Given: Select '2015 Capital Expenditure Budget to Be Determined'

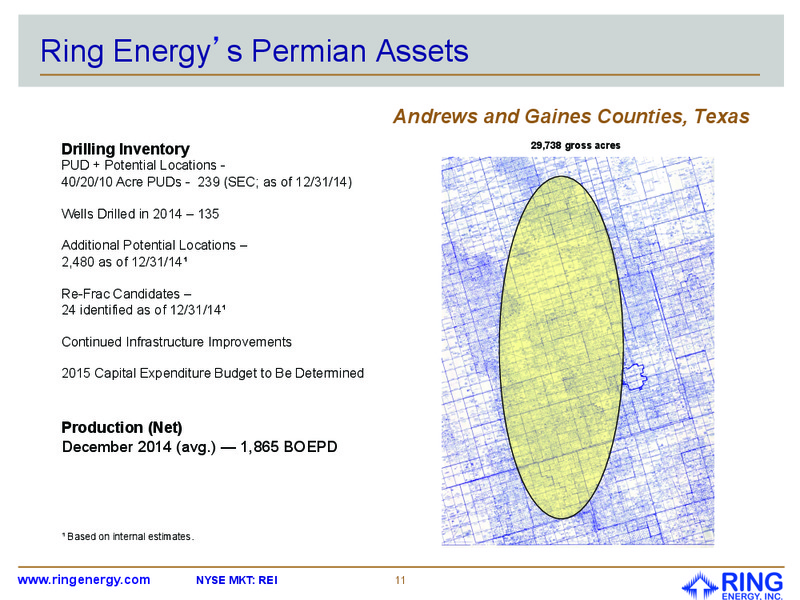Looking at the screenshot, I should pyautogui.click(x=213, y=373).
